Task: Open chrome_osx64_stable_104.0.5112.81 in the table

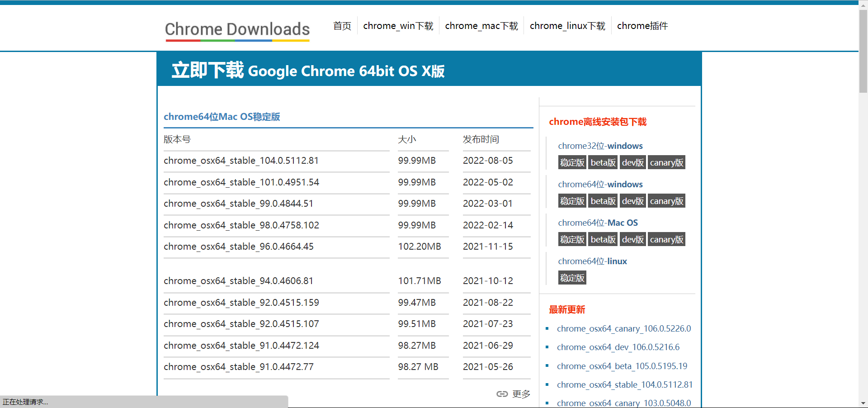Action: pos(241,161)
